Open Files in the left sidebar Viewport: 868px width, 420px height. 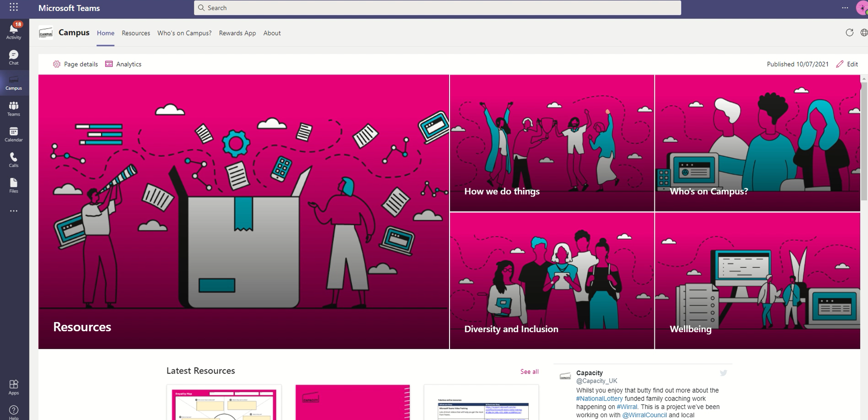pyautogui.click(x=14, y=185)
